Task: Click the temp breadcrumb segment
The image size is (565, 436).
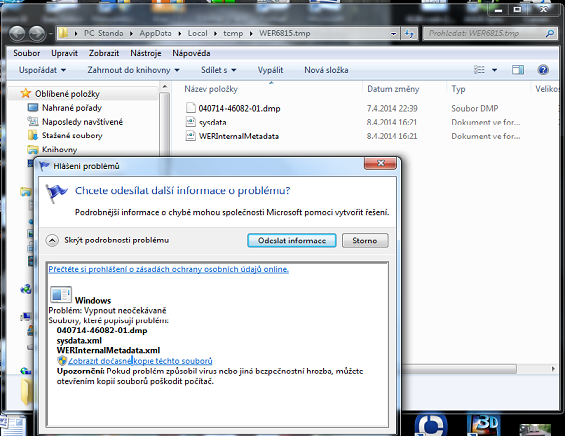Action: point(233,34)
